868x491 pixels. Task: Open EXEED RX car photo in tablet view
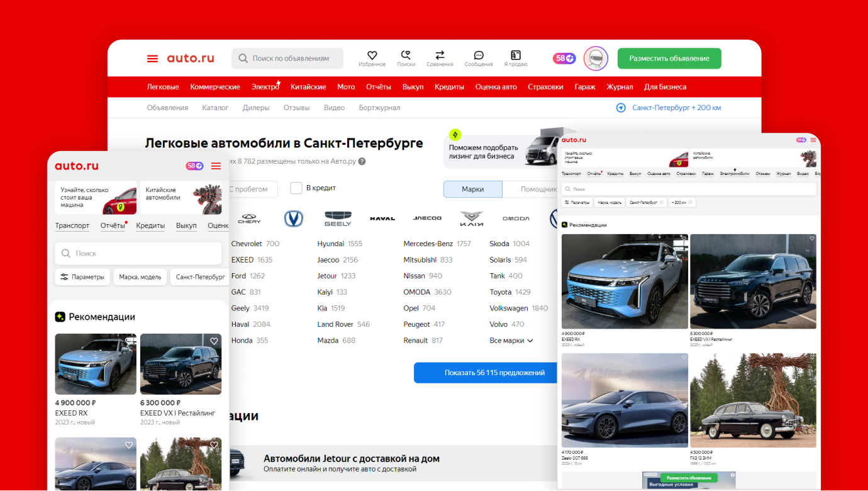pos(625,281)
